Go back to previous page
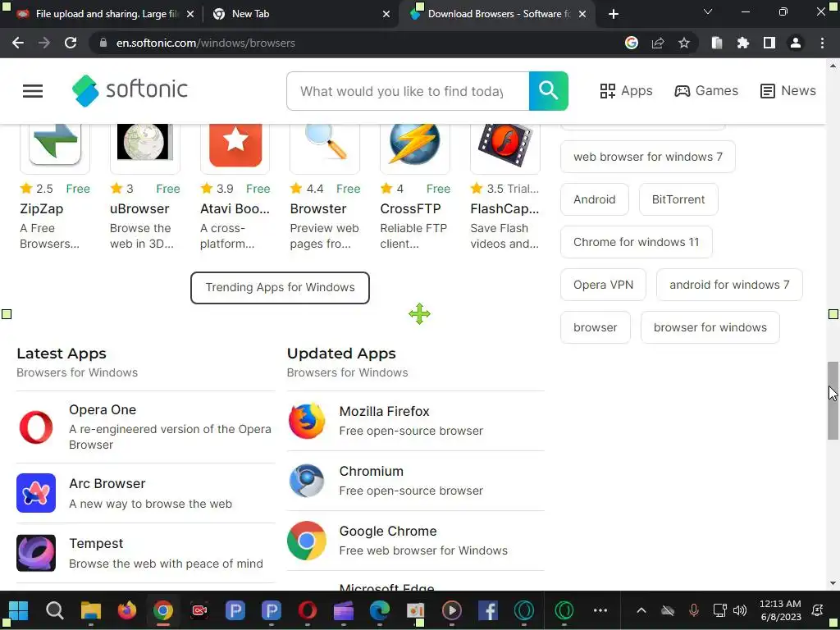The width and height of the screenshot is (840, 630). pyautogui.click(x=18, y=43)
